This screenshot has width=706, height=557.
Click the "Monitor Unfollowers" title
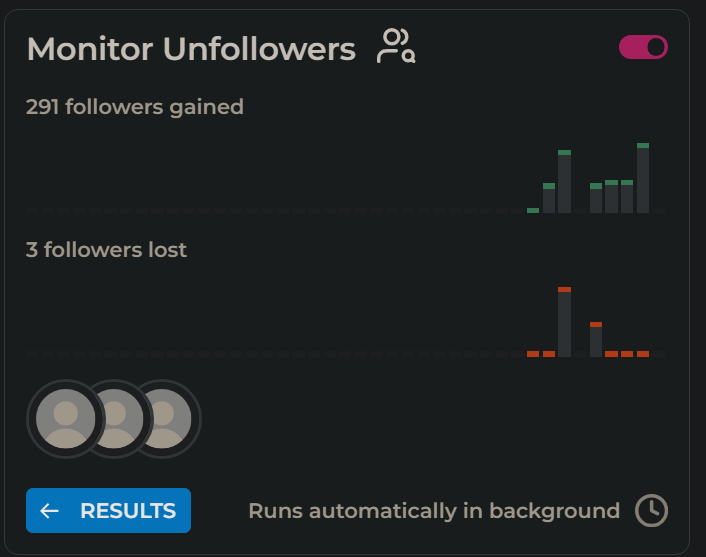191,48
